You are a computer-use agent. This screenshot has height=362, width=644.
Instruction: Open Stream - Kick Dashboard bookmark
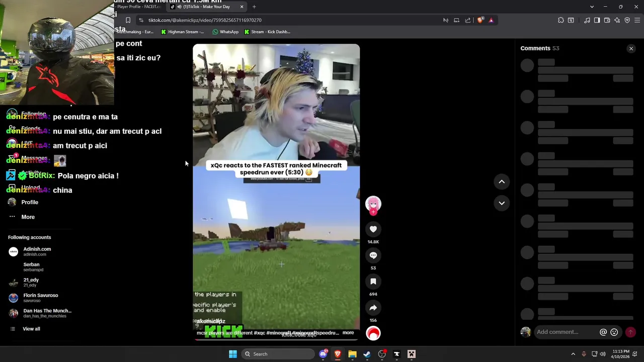pyautogui.click(x=267, y=32)
